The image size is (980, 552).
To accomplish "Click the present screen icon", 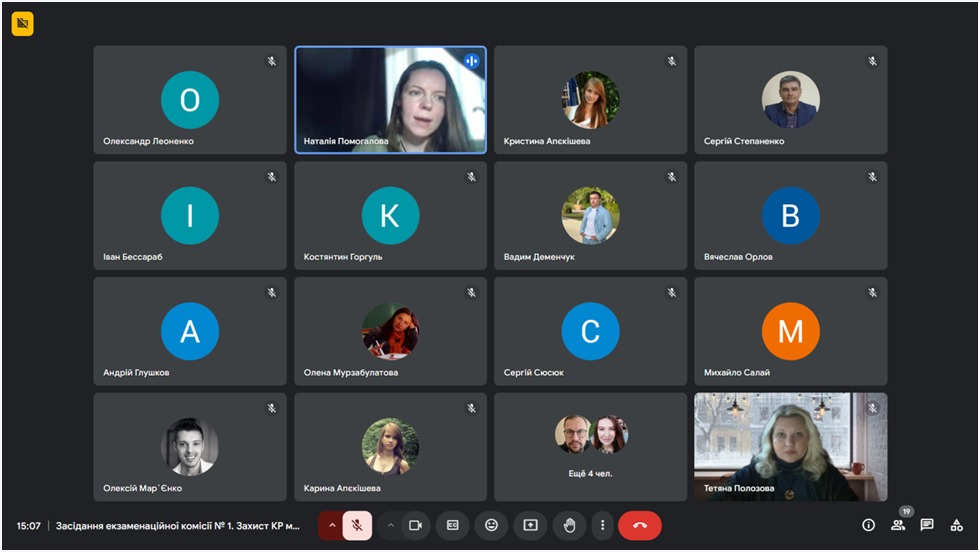I will coord(530,525).
